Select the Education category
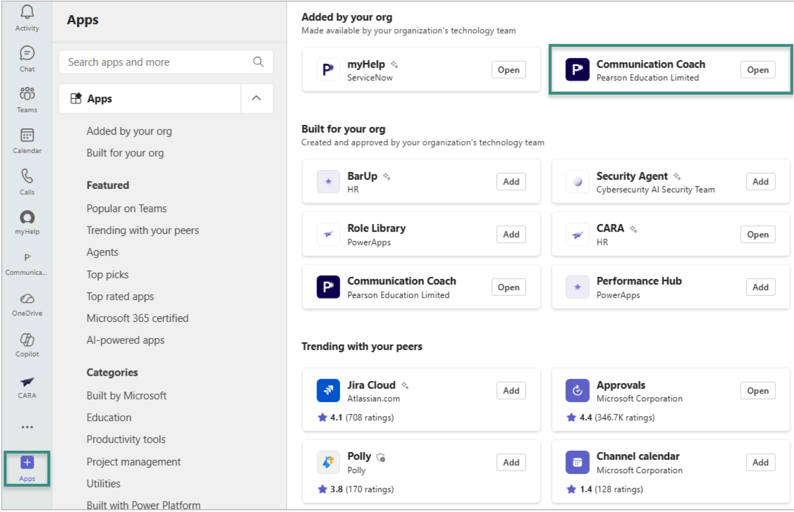The image size is (794, 512). [109, 417]
